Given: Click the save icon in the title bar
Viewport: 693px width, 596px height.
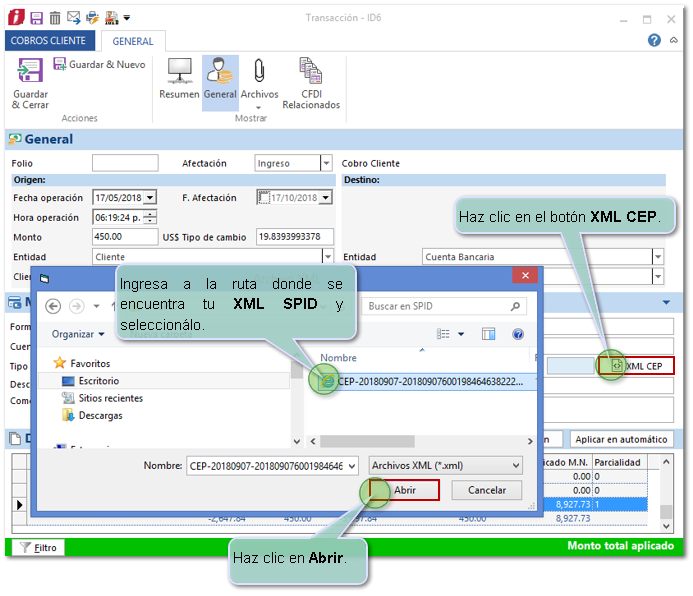Looking at the screenshot, I should coord(36,18).
